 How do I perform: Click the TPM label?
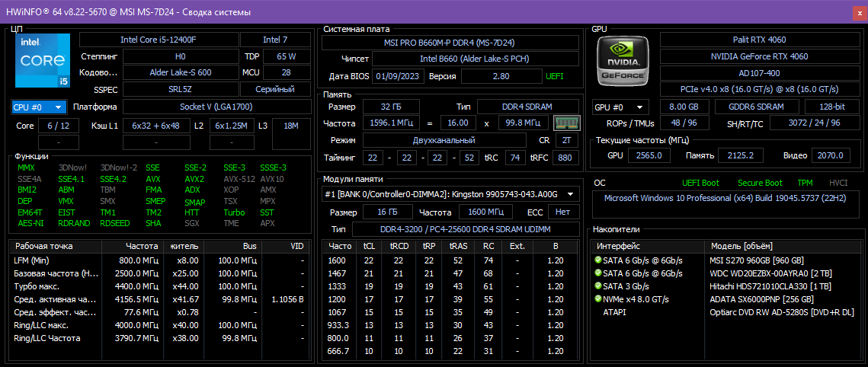coord(805,183)
